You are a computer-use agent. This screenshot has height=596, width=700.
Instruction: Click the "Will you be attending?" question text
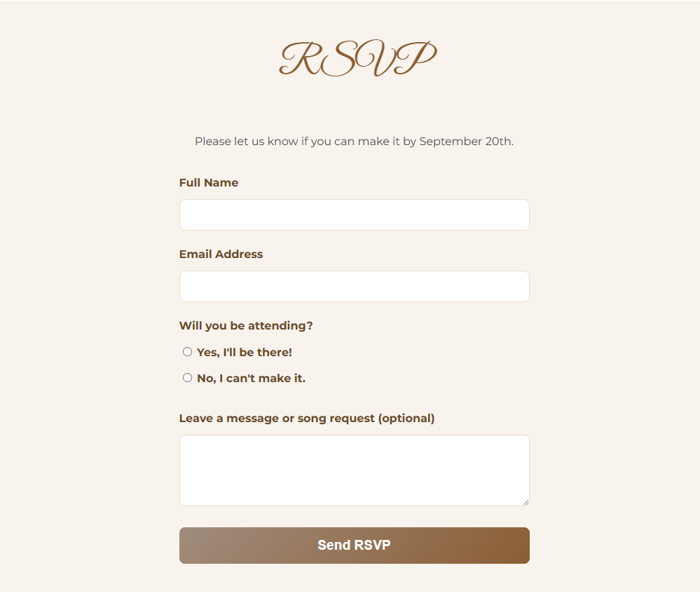246,326
